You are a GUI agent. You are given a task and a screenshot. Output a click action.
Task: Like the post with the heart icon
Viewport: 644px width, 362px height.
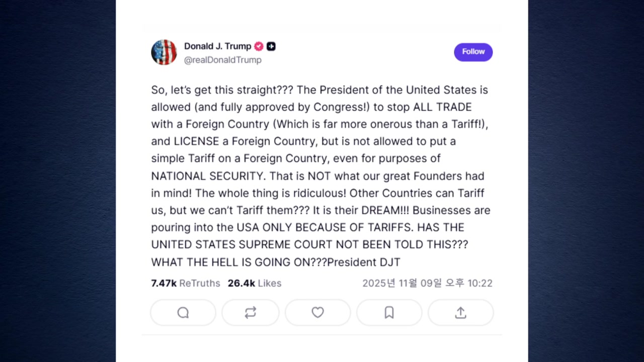317,313
